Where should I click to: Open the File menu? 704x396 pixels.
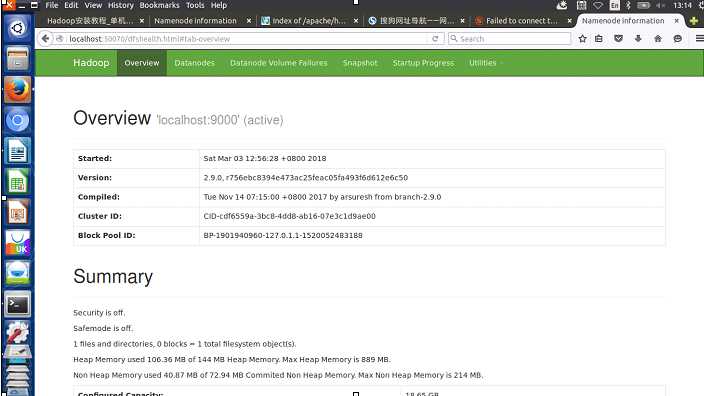[x=52, y=5]
